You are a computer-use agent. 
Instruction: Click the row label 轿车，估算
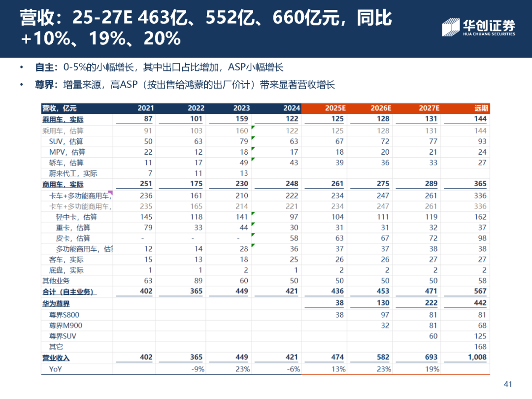pyautogui.click(x=66, y=163)
